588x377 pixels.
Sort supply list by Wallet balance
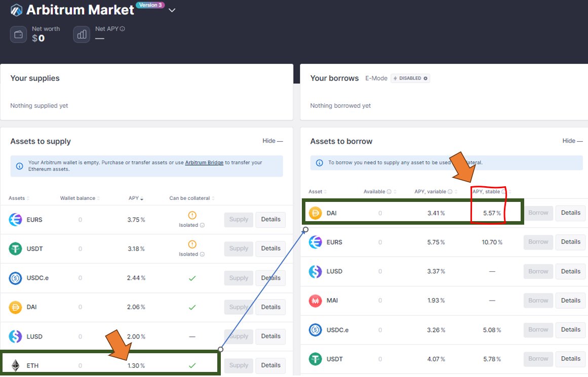click(x=80, y=198)
